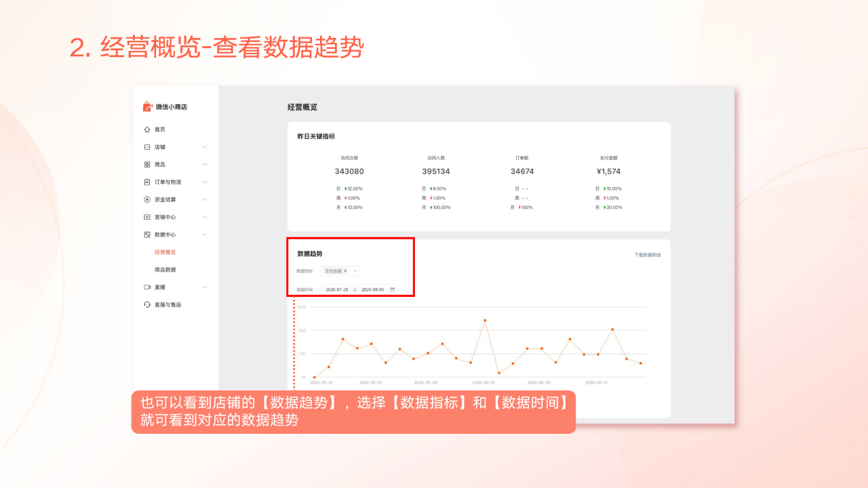Collapse the 数据中心 menu chevron
The width and height of the screenshot is (868, 488).
205,235
